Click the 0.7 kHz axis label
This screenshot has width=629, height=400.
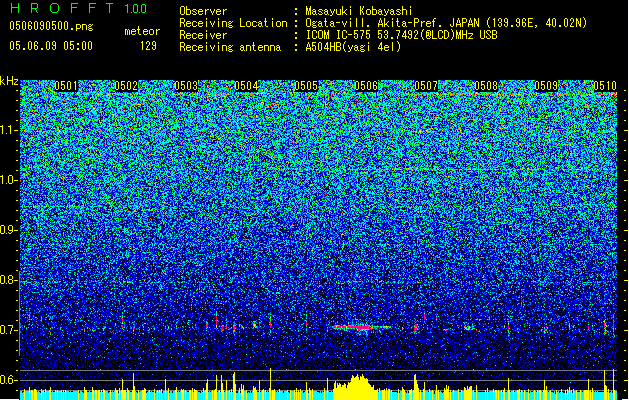9,330
